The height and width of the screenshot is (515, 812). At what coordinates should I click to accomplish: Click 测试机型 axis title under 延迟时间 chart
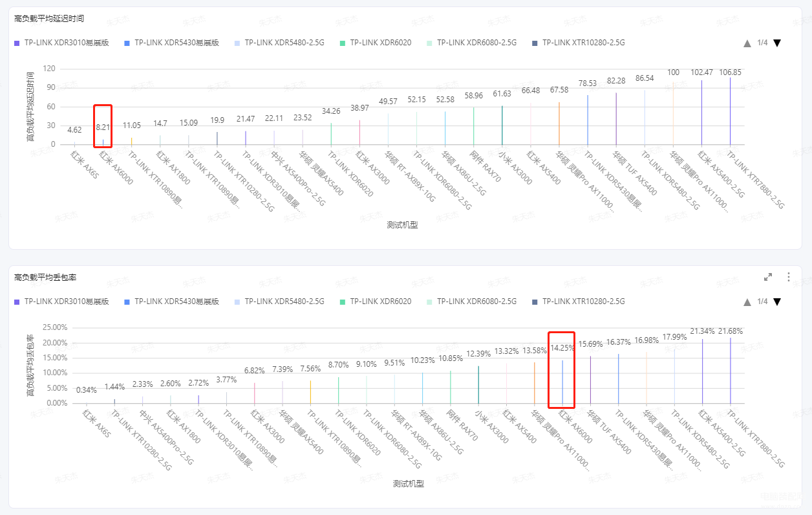[402, 225]
